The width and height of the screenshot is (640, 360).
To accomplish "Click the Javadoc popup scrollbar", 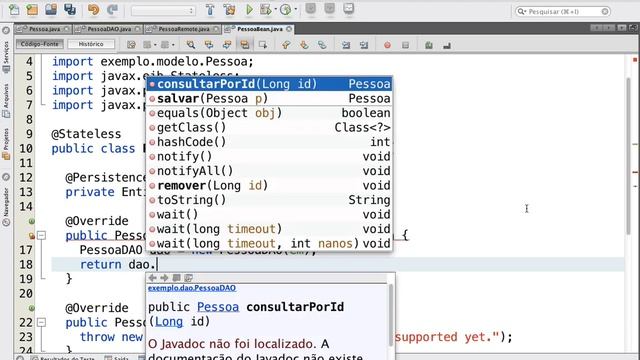I will [391, 315].
